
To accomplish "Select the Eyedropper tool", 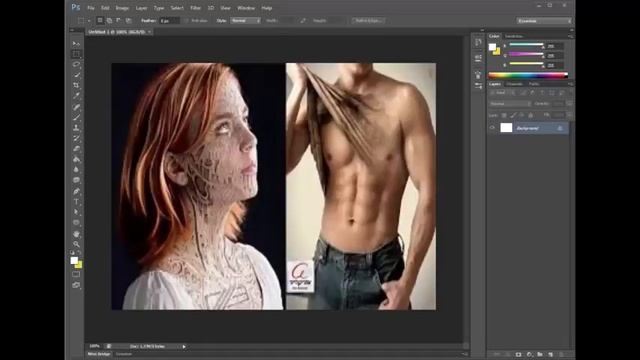I will (76, 96).
